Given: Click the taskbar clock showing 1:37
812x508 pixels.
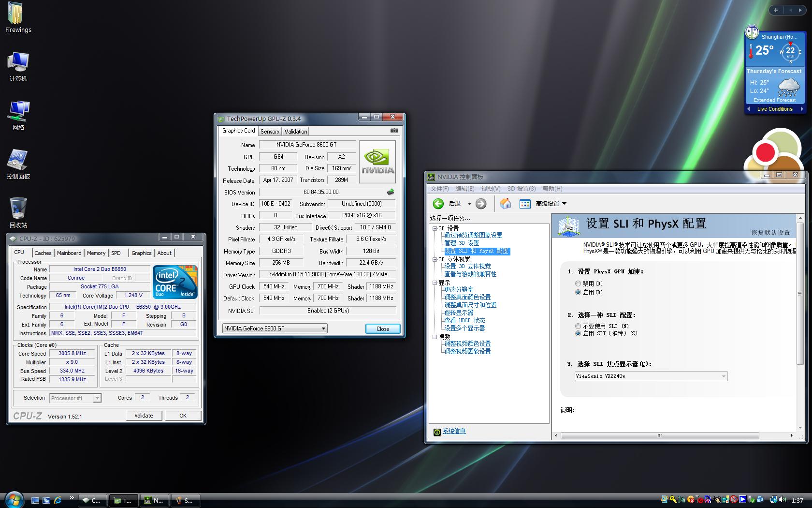Looking at the screenshot, I should (x=797, y=500).
